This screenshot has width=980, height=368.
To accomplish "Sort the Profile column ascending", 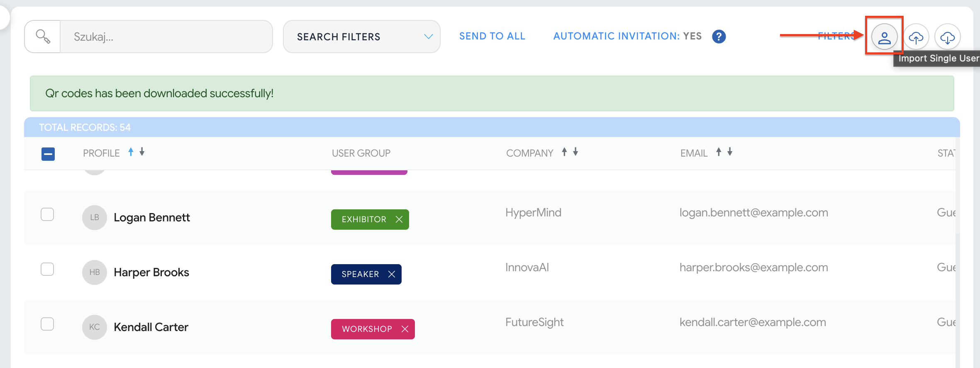I will [131, 152].
